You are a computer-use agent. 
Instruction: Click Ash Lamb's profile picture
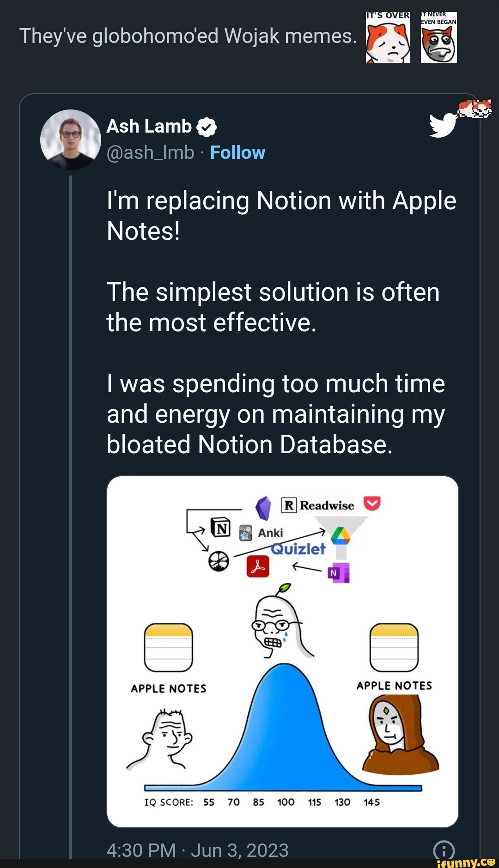(x=71, y=140)
